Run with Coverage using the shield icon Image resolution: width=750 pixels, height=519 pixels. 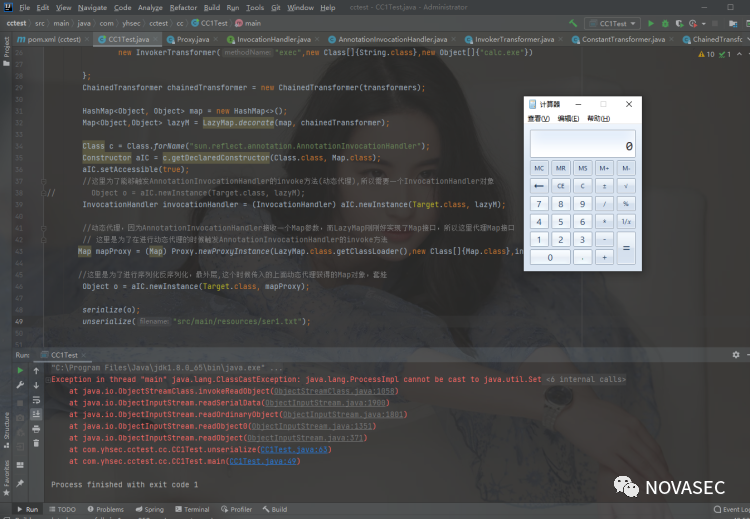pos(679,23)
